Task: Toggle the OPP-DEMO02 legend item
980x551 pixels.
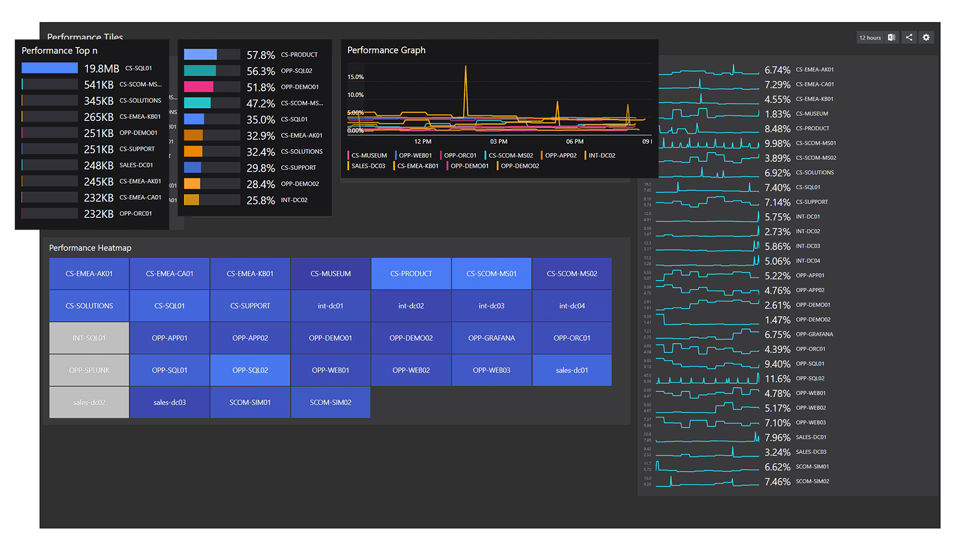Action: point(519,166)
